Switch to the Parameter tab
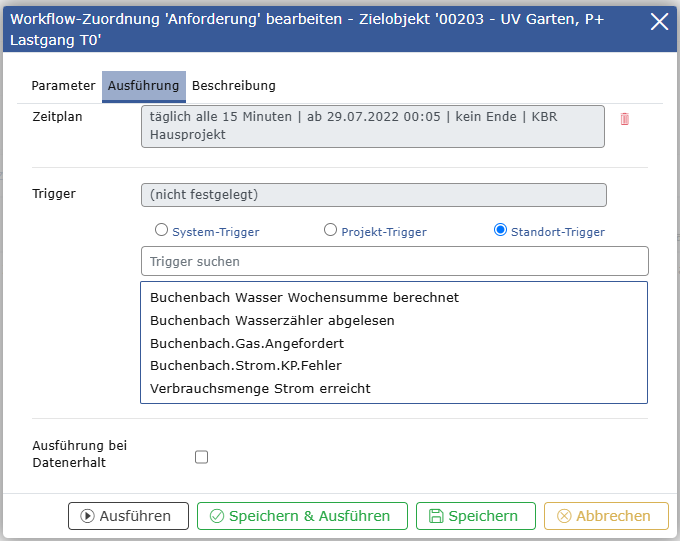The width and height of the screenshot is (680, 541). (x=63, y=86)
